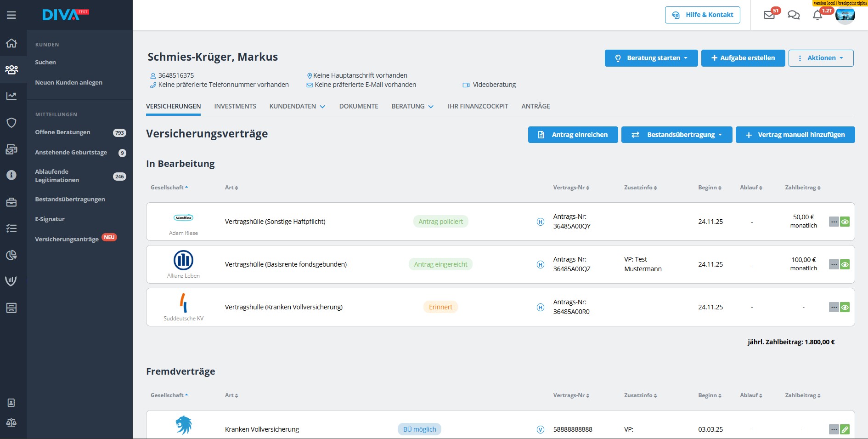Screen dimensions: 868x439
Task: Open the mail inbox icon with 51 badge
Action: (x=769, y=15)
